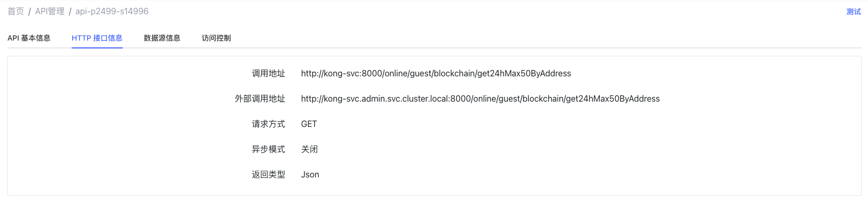Go to 首页 in the breadcrumb
868x208 pixels.
pyautogui.click(x=16, y=11)
